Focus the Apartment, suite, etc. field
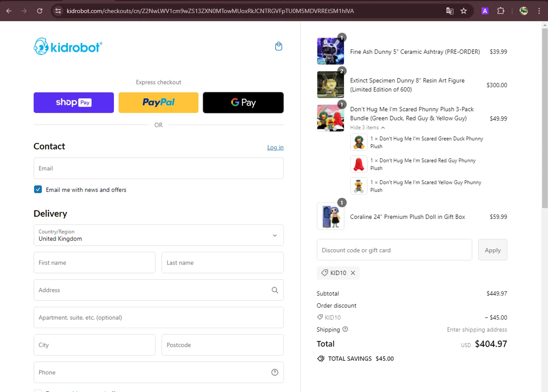The width and height of the screenshot is (548, 392). [x=159, y=318]
